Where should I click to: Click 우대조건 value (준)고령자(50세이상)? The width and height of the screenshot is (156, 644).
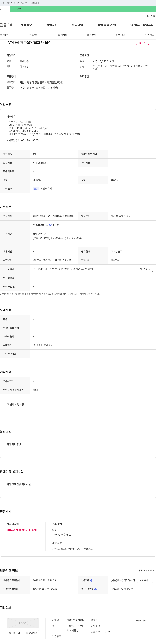(43, 345)
